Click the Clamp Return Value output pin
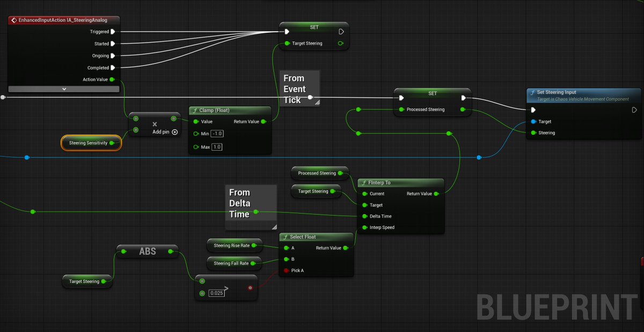644x332 pixels. tap(263, 122)
